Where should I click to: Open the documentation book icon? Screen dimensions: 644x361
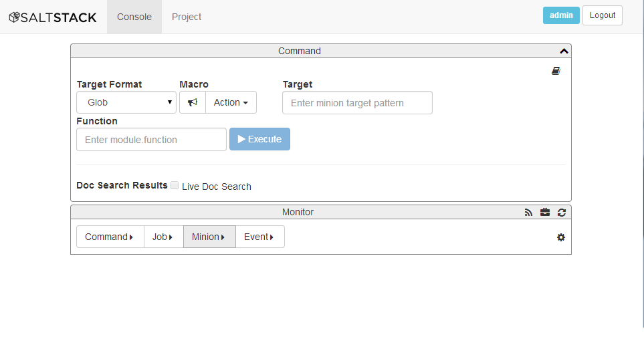point(556,71)
